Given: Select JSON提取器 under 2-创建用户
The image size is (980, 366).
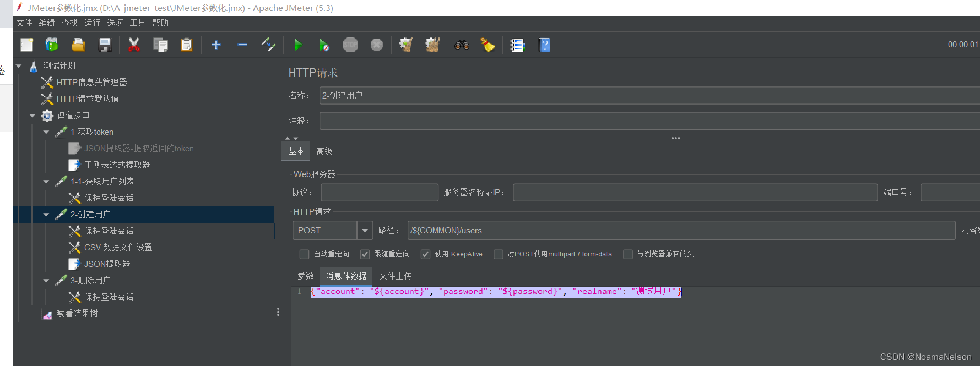Looking at the screenshot, I should click(107, 264).
